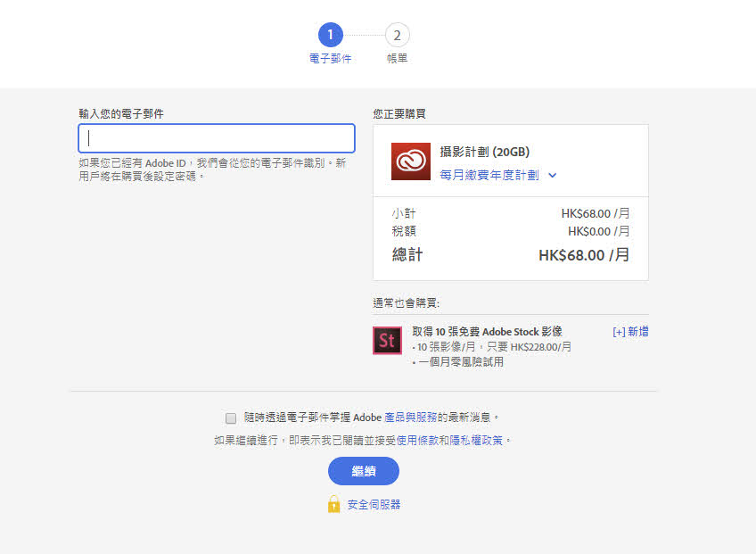Expand plan options with the chevron arrow
Screen dimensions: 756x554
[x=553, y=175]
